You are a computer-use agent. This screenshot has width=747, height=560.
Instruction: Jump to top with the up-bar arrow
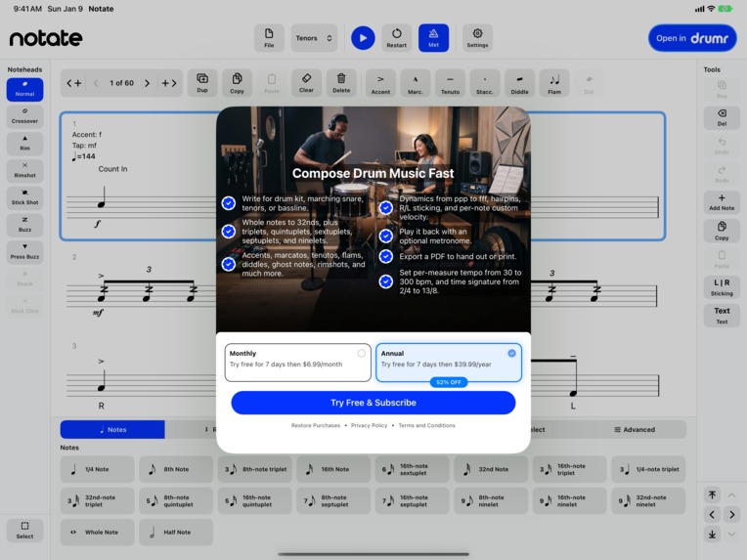712,495
